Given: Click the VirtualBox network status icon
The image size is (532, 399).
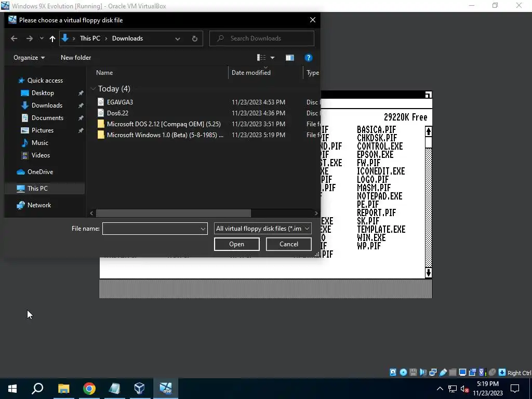Looking at the screenshot, I should click(433, 372).
